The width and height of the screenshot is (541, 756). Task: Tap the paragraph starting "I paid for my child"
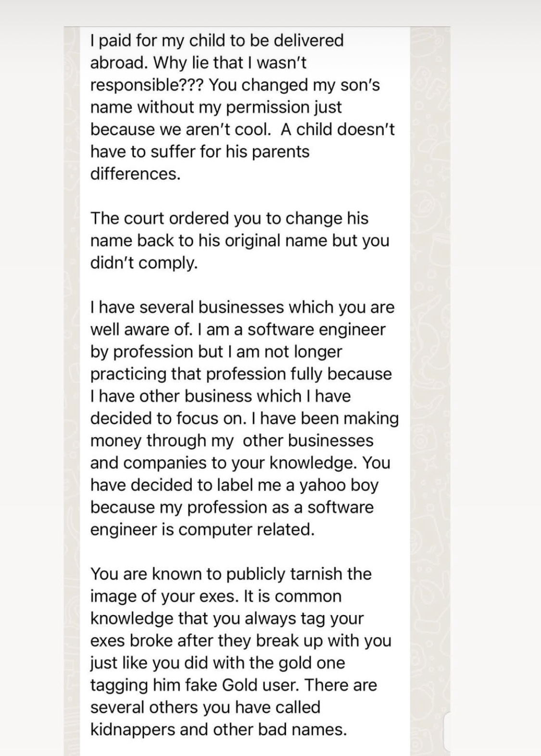(x=242, y=107)
